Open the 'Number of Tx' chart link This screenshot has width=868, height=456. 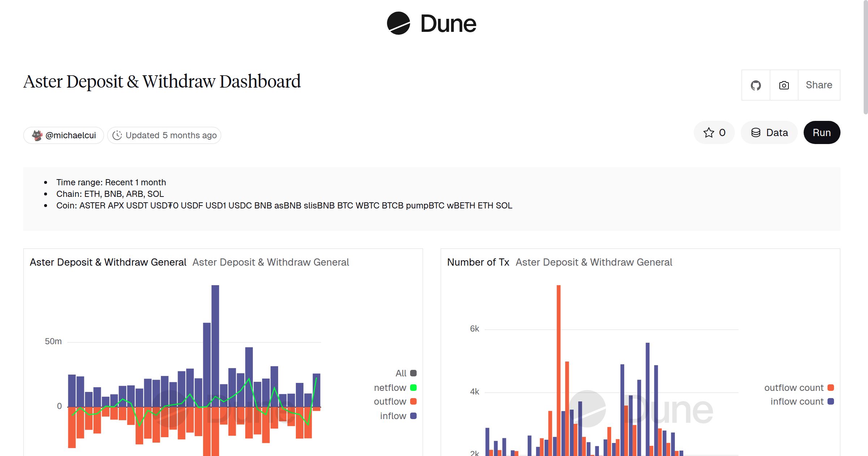478,262
